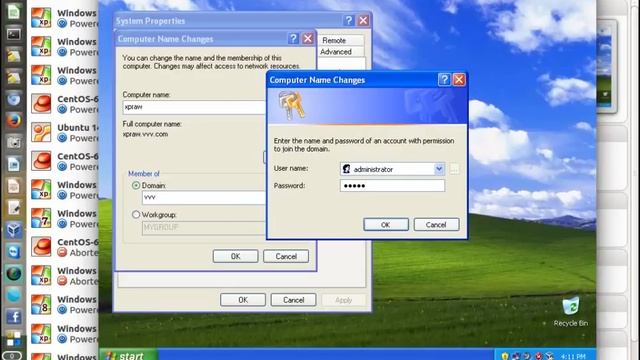Open the gedit text editor dock icon

13,208
